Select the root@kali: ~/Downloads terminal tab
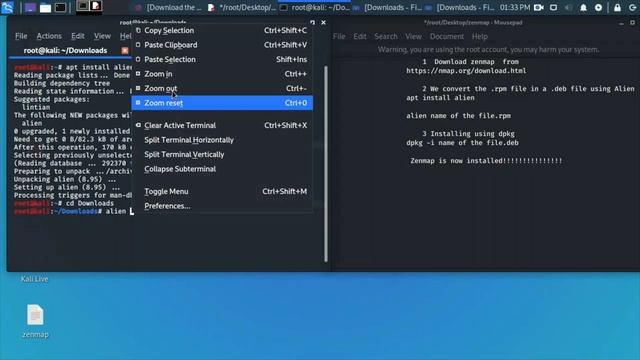Viewport: 640px width, 360px height. point(65,51)
